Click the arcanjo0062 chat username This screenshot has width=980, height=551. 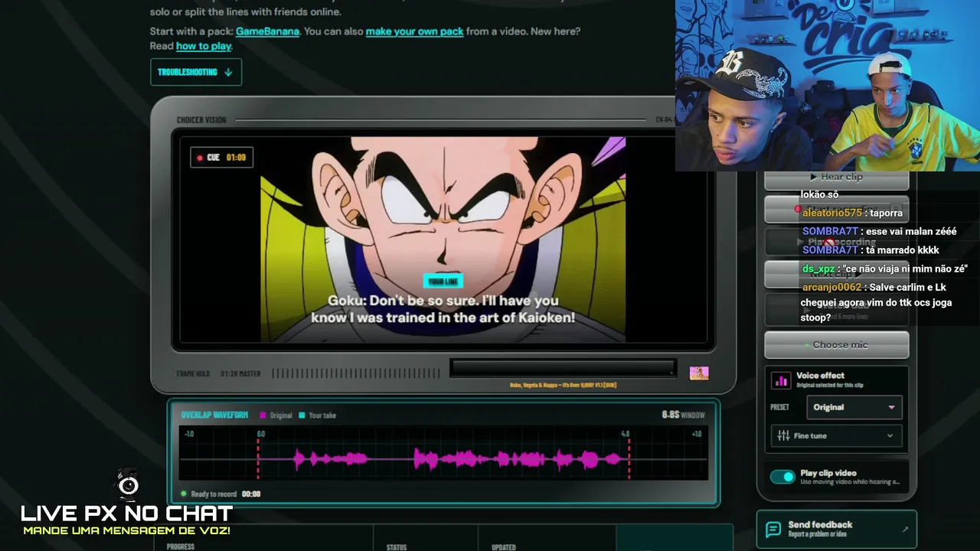pyautogui.click(x=832, y=287)
